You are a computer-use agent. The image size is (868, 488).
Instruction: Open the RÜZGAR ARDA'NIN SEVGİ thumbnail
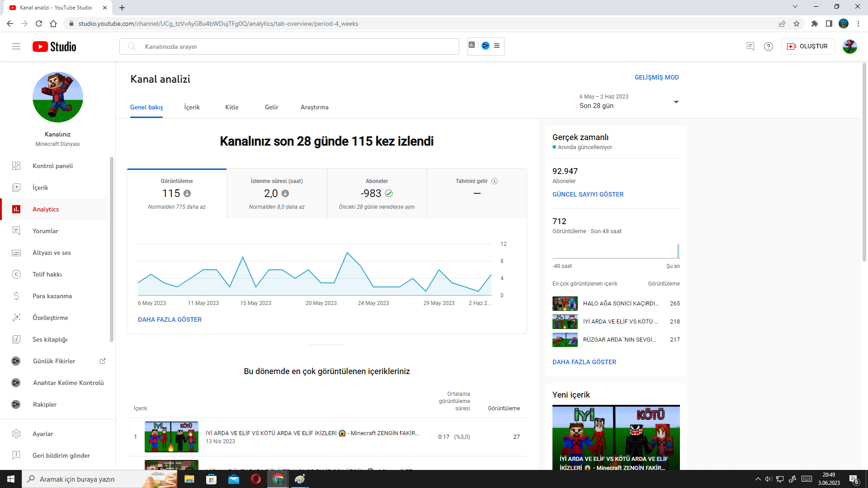pos(565,340)
